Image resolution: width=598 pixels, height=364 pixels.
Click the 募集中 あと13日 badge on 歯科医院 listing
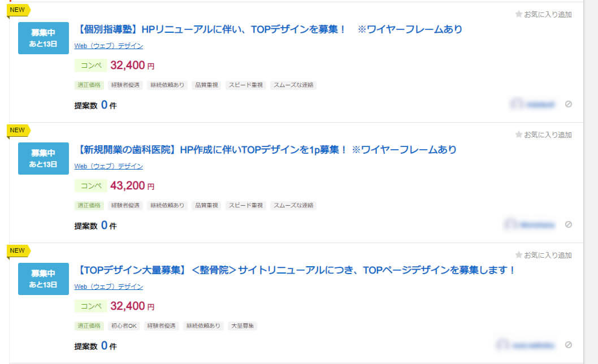[44, 158]
